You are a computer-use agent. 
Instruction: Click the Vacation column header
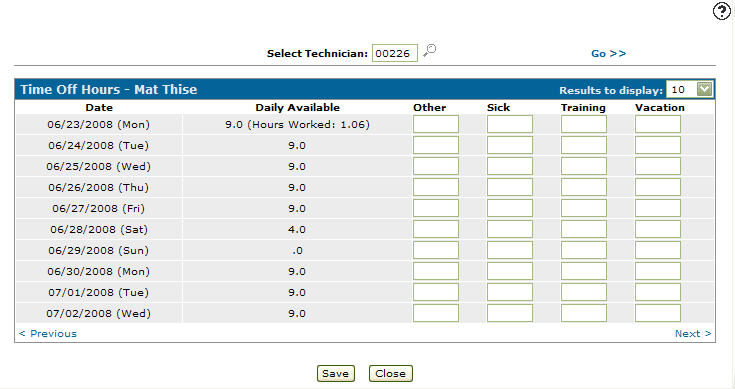pyautogui.click(x=660, y=107)
